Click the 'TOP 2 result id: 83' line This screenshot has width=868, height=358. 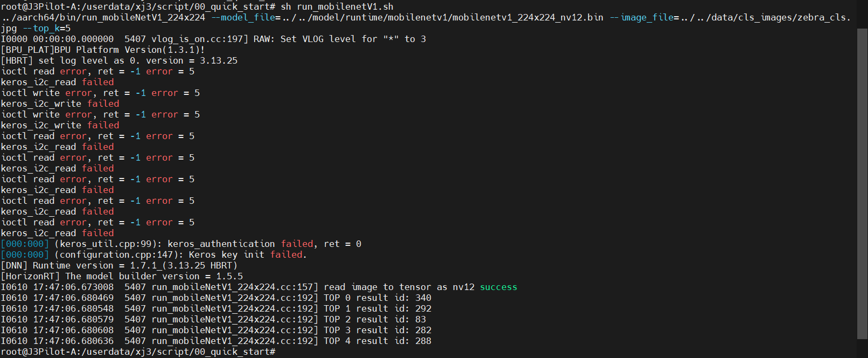coord(374,319)
